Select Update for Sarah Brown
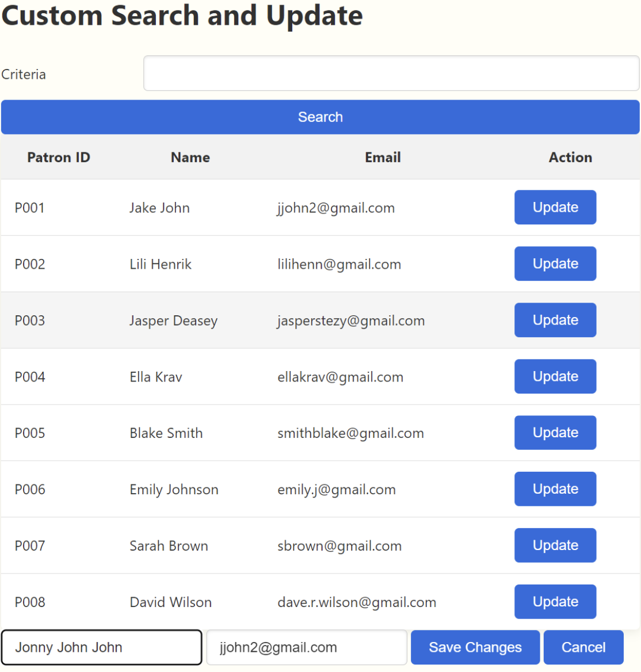Viewport: 641px width, 672px height. 555,545
